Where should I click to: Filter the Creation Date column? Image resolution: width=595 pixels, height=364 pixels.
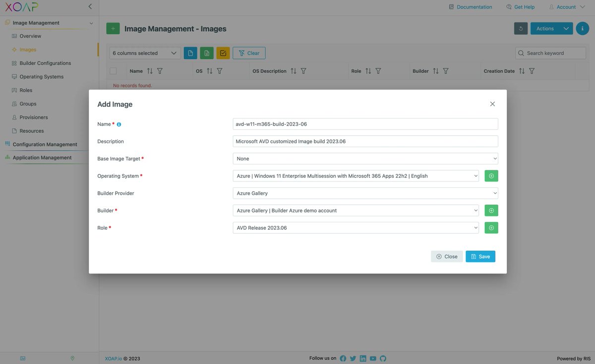pyautogui.click(x=532, y=71)
